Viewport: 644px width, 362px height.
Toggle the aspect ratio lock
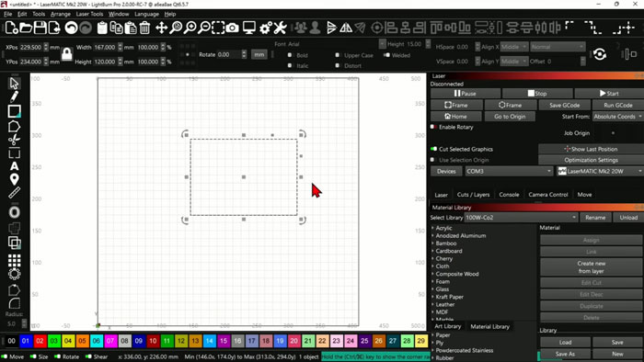(66, 54)
